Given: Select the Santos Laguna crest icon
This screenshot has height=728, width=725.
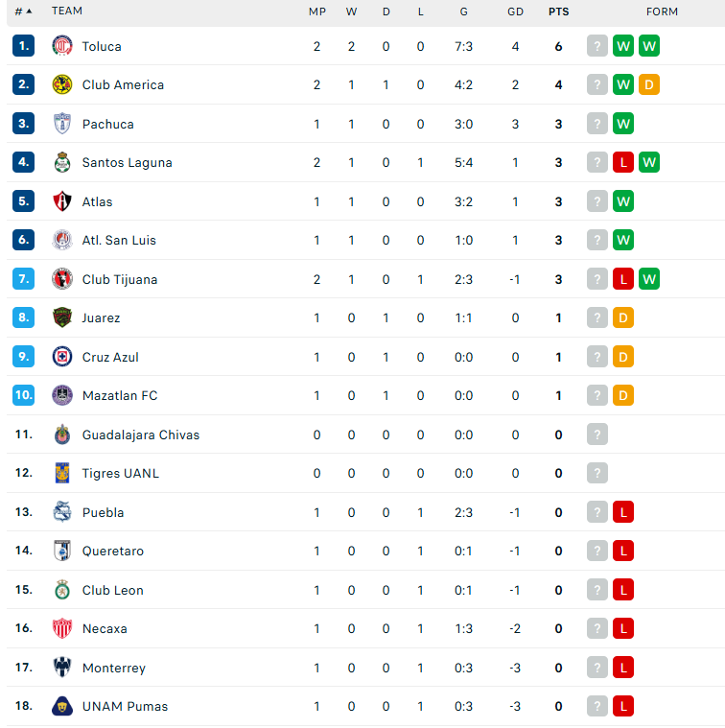Looking at the screenshot, I should (62, 162).
